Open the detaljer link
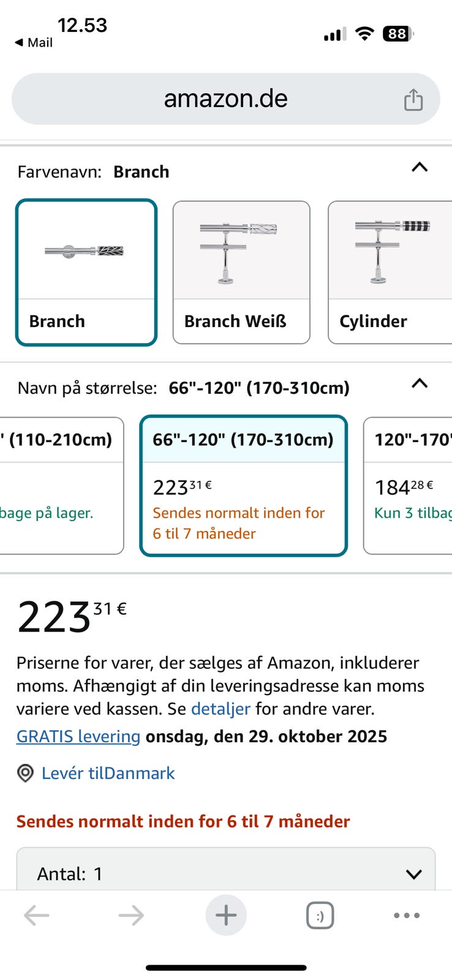Image resolution: width=452 pixels, height=980 pixels. point(220,709)
